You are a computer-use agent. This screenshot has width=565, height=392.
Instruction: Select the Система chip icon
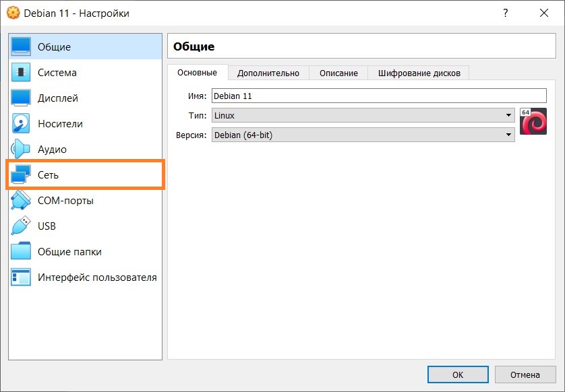[21, 72]
